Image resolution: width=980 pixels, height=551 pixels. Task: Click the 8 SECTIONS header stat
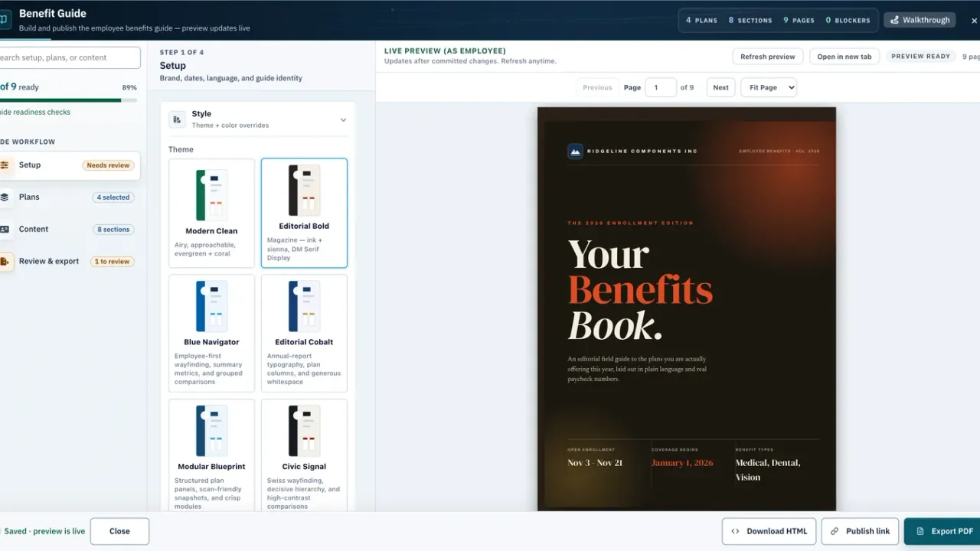[750, 21]
